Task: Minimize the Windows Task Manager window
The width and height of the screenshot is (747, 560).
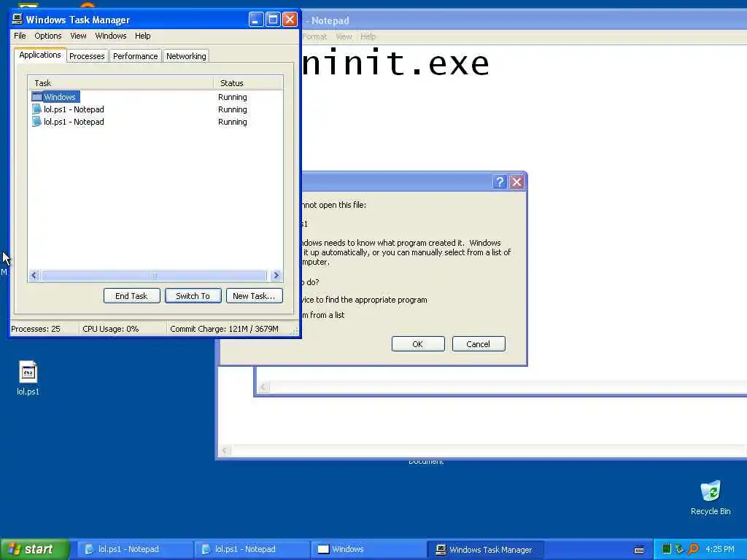Action: [256, 20]
